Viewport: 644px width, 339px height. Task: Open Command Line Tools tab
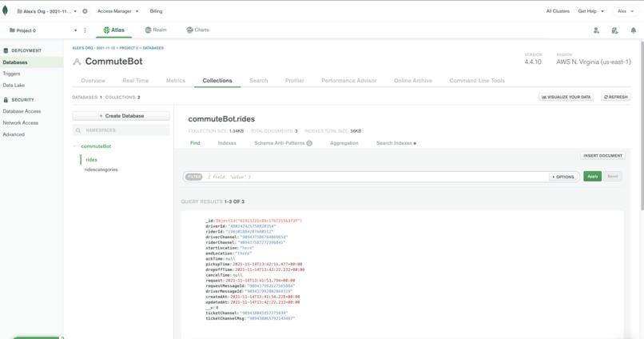click(477, 81)
